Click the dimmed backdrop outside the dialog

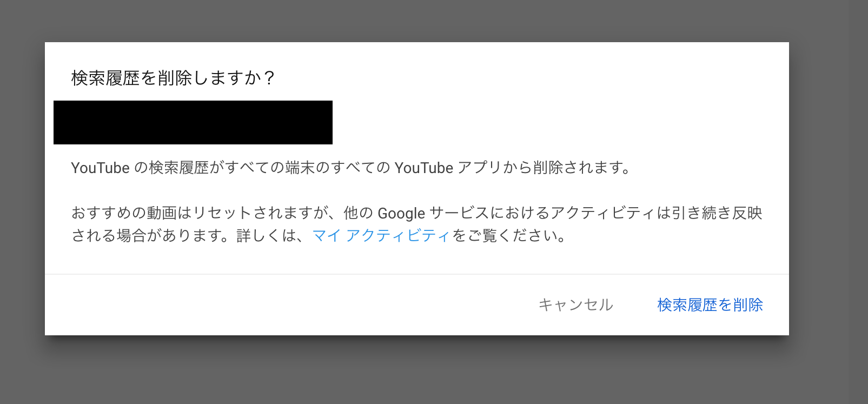pyautogui.click(x=433, y=373)
